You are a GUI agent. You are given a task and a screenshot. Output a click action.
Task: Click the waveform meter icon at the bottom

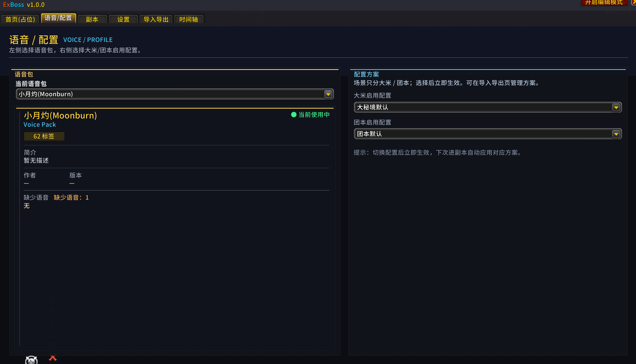tap(31, 360)
